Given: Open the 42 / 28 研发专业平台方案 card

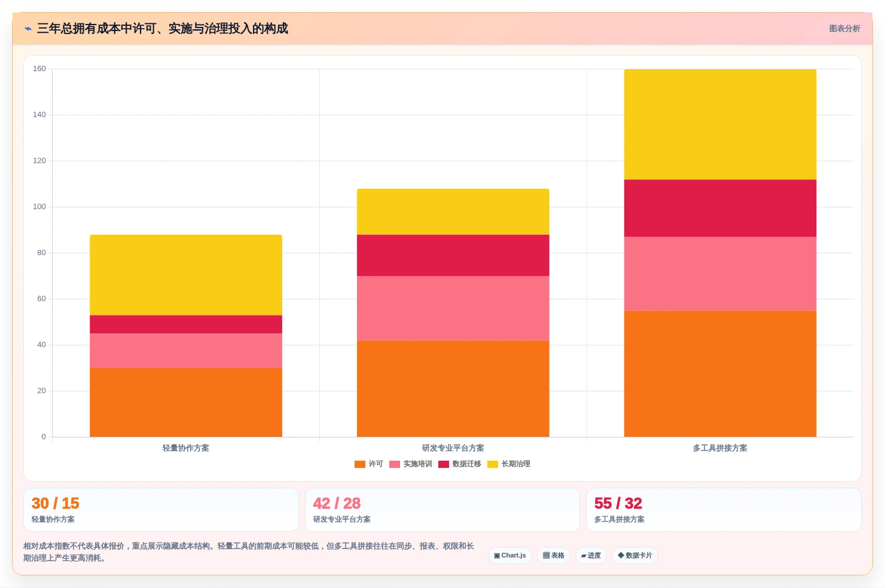Looking at the screenshot, I should 443,510.
